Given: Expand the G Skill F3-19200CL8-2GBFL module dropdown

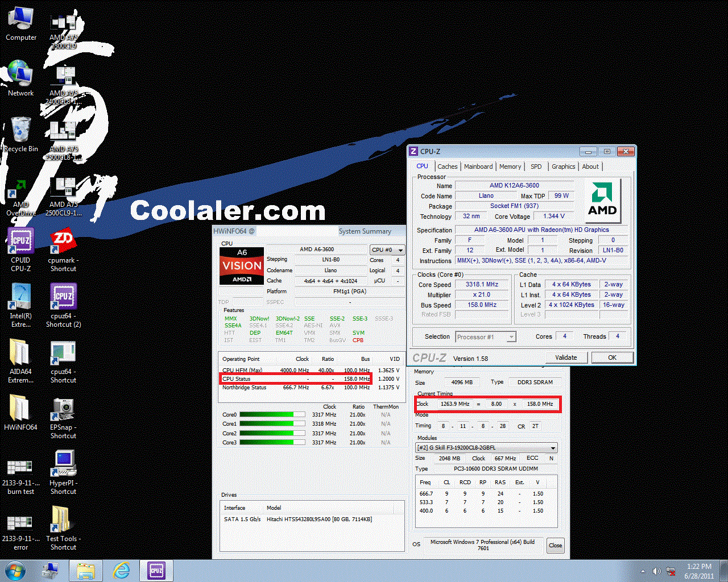Looking at the screenshot, I should tap(486, 448).
